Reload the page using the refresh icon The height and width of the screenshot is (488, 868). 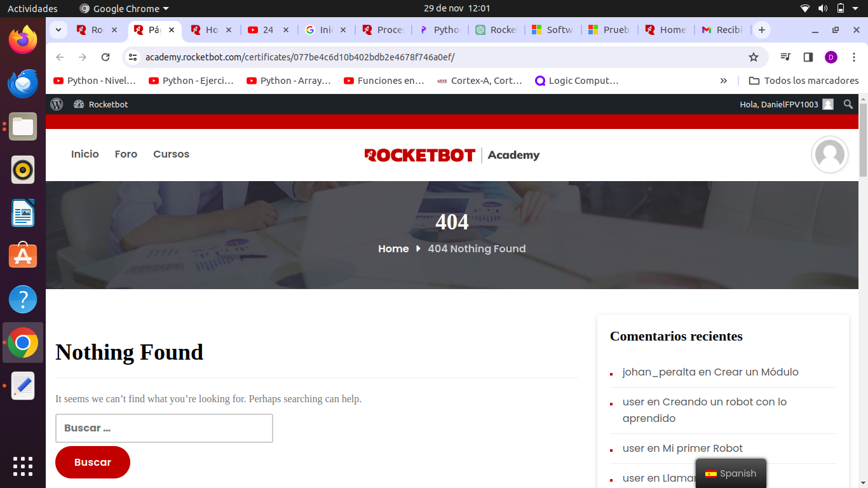(x=105, y=57)
